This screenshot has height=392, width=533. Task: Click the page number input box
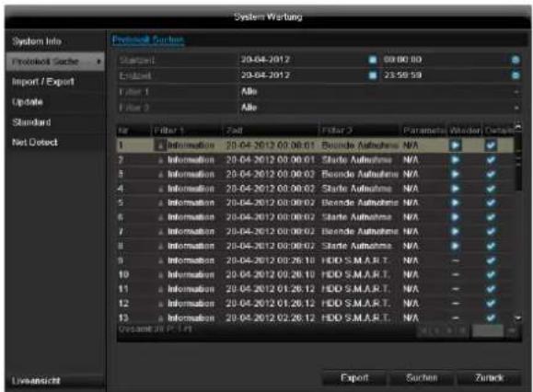[x=488, y=330]
